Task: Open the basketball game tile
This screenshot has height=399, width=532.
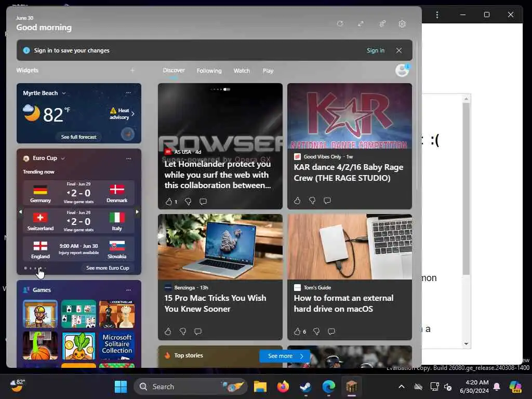Action: point(40,345)
